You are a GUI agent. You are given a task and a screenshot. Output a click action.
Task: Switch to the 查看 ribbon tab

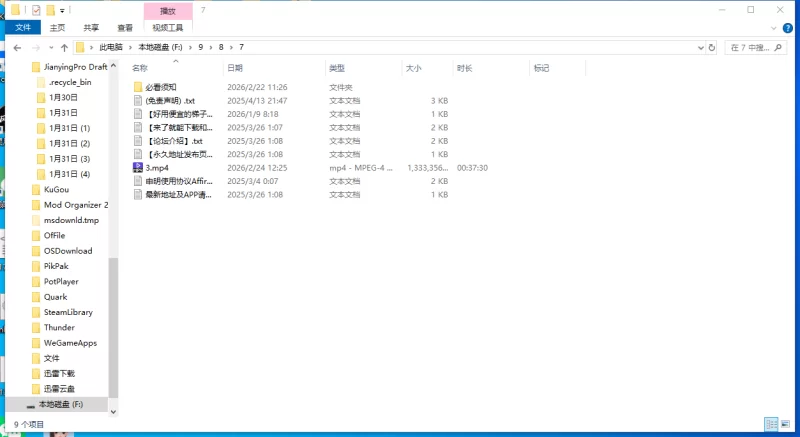pyautogui.click(x=125, y=28)
